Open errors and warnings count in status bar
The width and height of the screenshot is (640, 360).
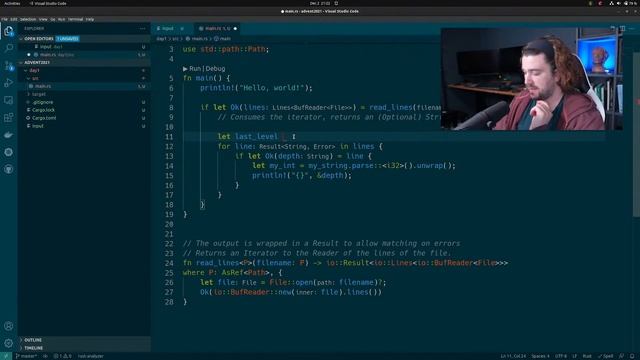[x=62, y=356]
